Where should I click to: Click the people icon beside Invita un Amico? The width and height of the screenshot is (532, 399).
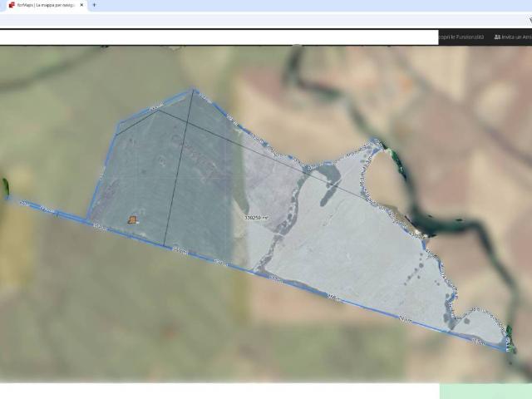click(x=497, y=37)
